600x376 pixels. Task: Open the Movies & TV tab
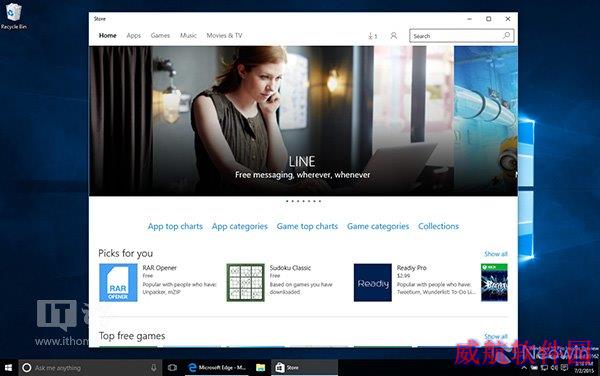(224, 36)
